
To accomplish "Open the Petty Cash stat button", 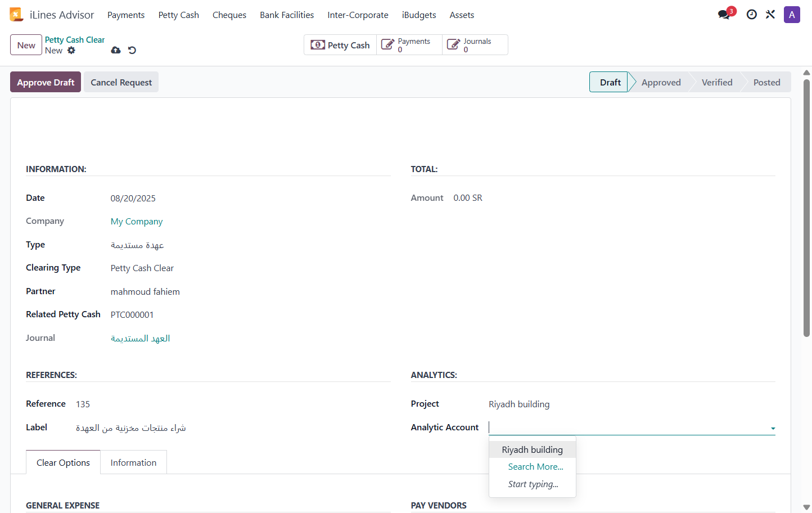I will point(340,45).
